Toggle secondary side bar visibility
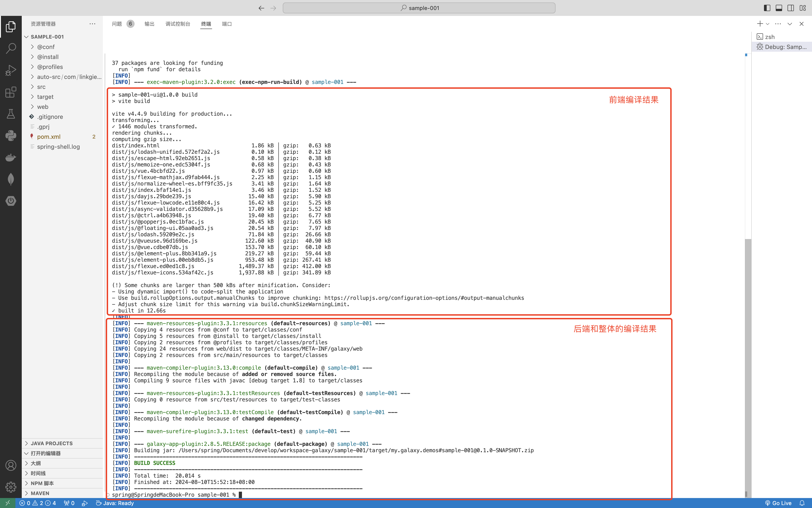Screen dimensions: 812x508 click(791, 8)
